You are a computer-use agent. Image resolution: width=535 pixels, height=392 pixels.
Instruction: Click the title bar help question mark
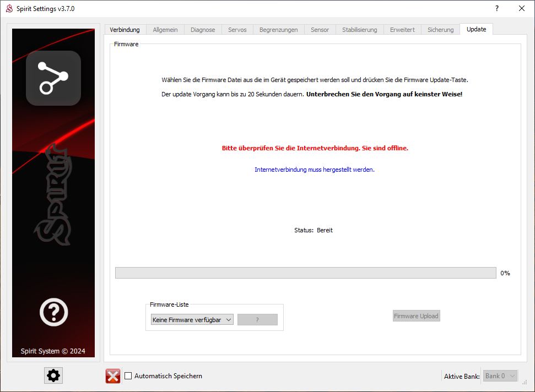pos(496,8)
